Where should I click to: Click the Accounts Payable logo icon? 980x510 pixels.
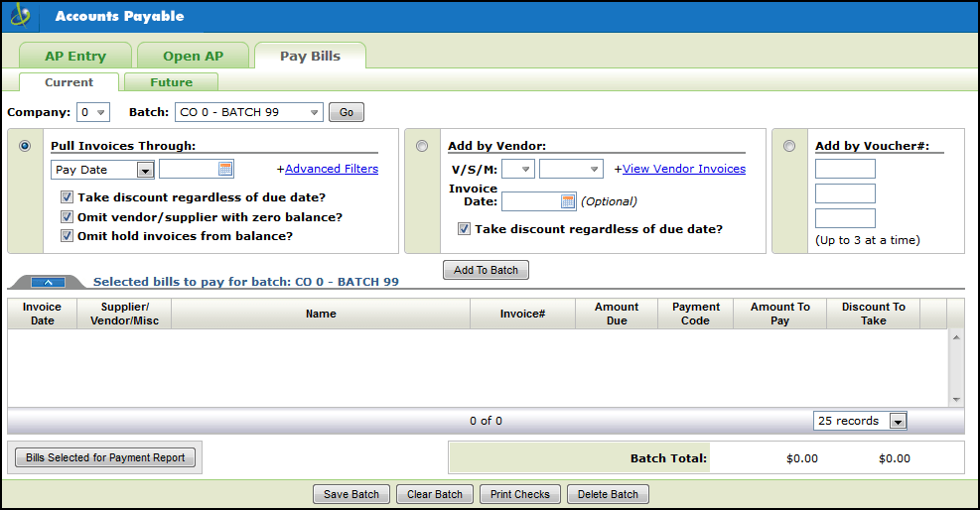pyautogui.click(x=19, y=16)
